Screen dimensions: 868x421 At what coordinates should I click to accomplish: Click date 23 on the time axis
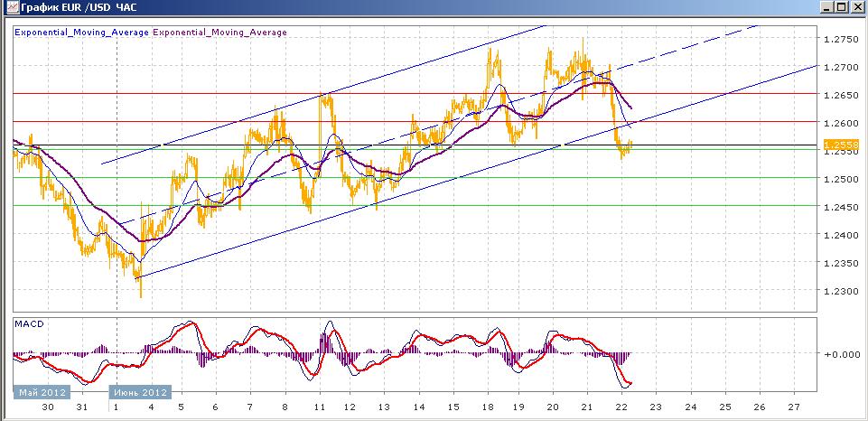coord(656,407)
